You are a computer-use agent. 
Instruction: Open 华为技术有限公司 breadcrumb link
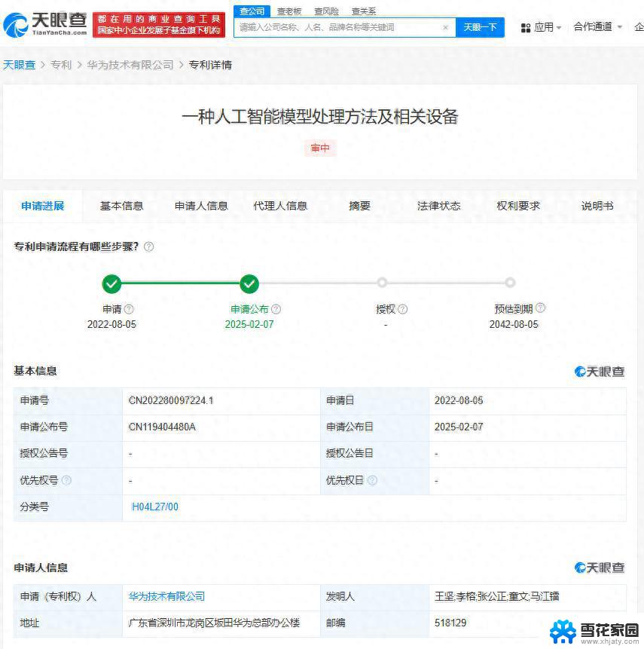(130, 65)
